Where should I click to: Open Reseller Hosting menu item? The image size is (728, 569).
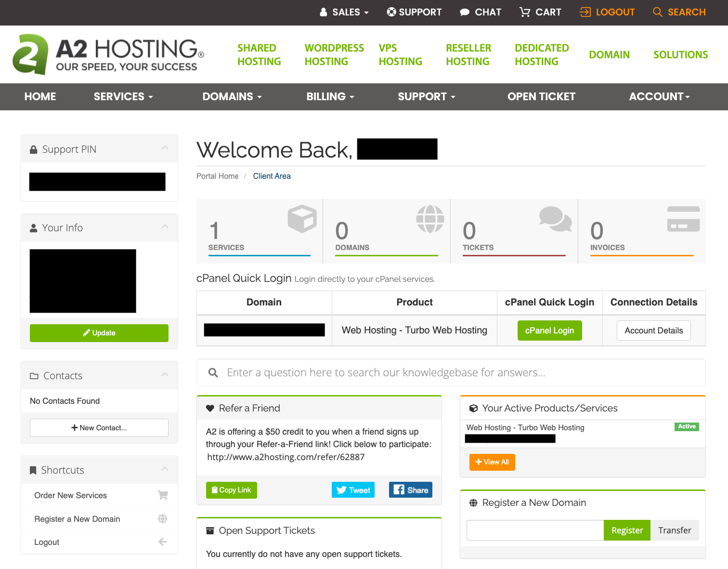click(468, 54)
